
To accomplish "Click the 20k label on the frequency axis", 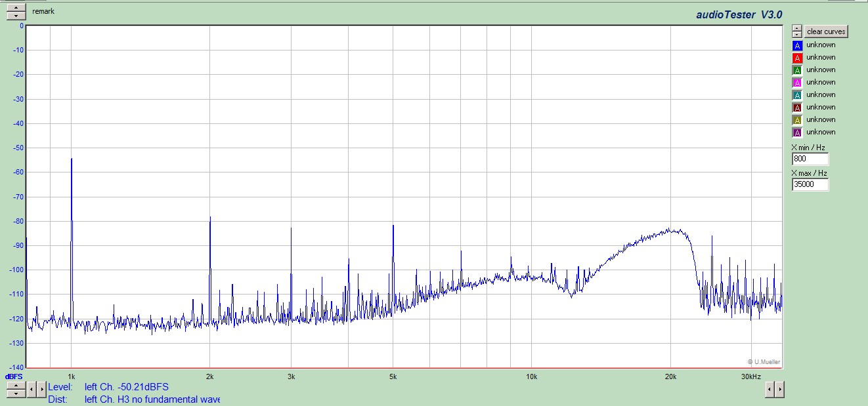I will tap(670, 377).
